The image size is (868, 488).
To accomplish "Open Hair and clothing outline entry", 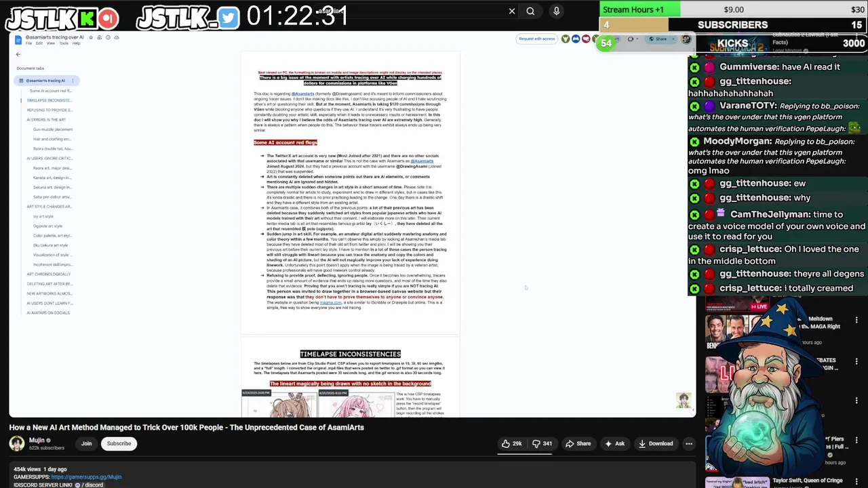I will 52,139.
